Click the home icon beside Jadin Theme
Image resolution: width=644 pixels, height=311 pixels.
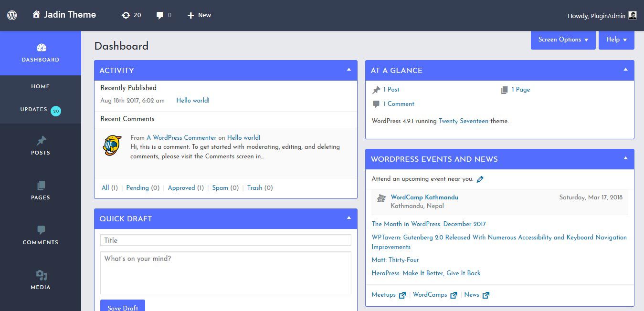tap(36, 15)
